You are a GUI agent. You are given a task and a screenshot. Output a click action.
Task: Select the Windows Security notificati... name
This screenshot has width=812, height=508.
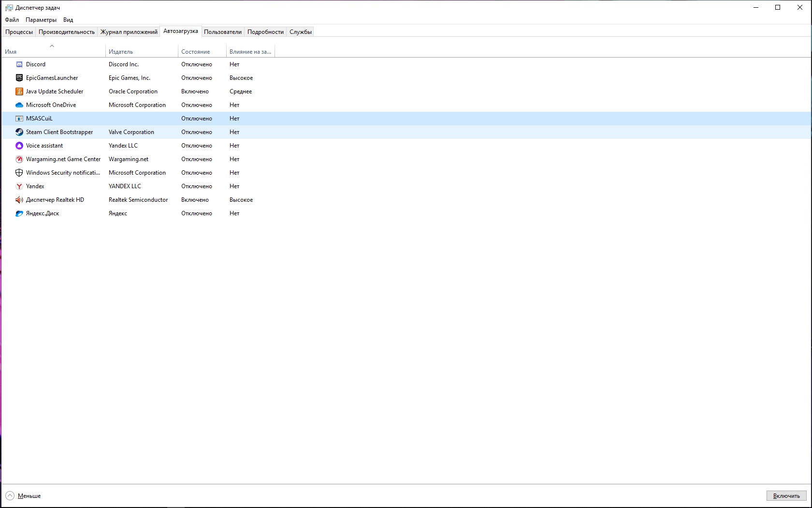coord(63,173)
